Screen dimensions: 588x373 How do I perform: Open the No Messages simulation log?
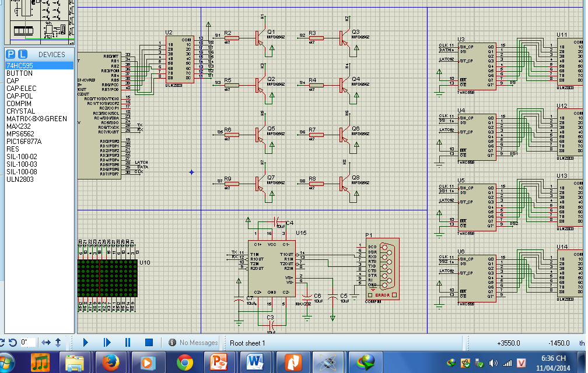point(193,343)
